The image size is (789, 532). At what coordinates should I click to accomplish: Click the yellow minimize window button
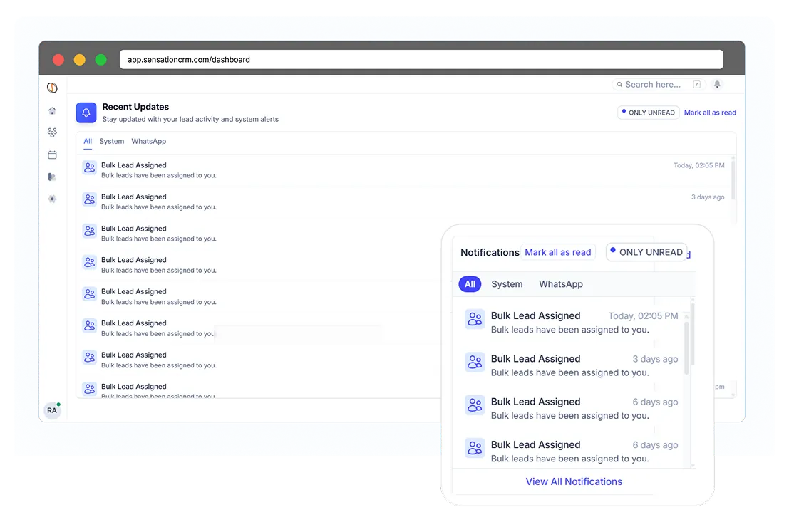pos(80,60)
